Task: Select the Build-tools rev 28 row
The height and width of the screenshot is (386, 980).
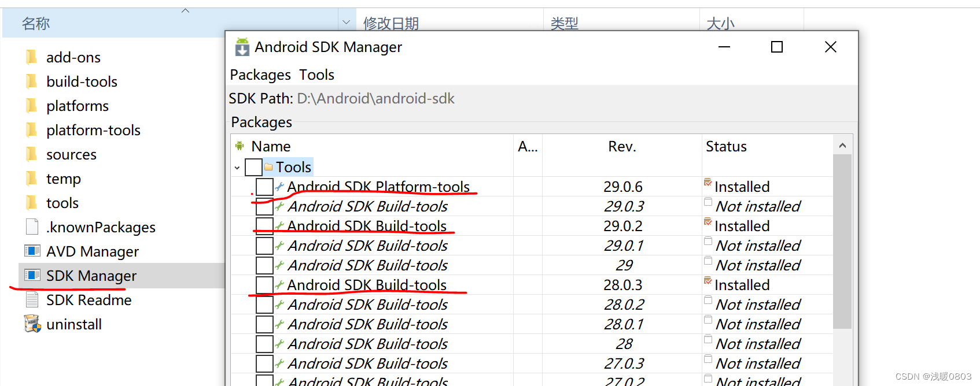Action: click(x=532, y=344)
